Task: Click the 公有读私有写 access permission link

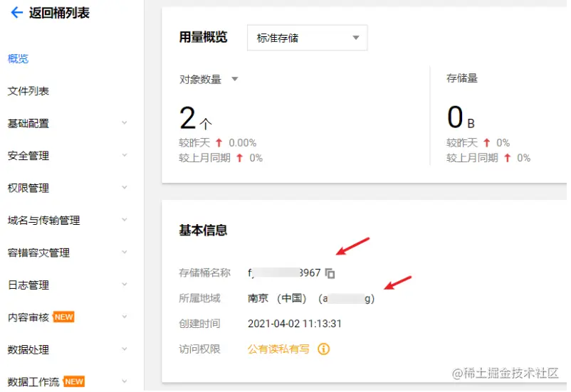Action: [278, 349]
